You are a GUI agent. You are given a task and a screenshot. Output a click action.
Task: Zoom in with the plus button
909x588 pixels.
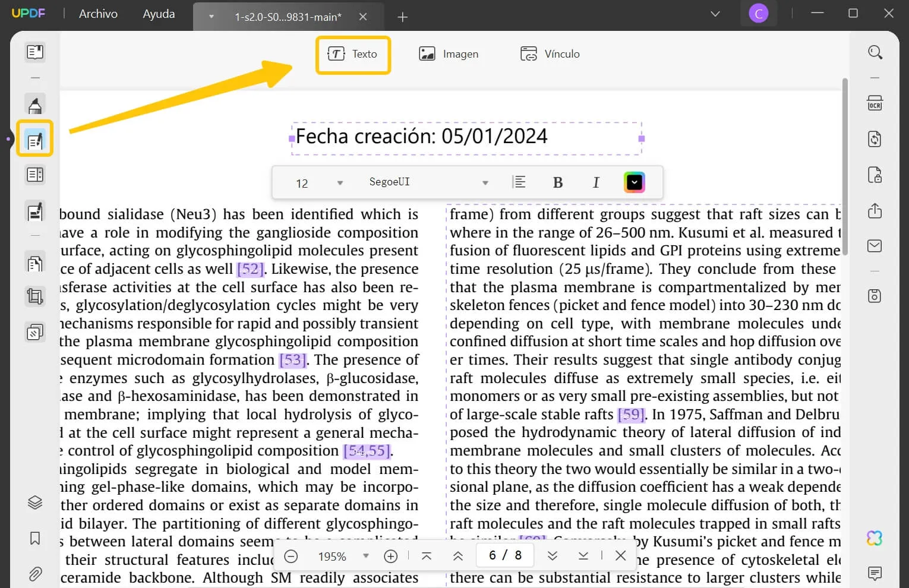click(x=390, y=556)
